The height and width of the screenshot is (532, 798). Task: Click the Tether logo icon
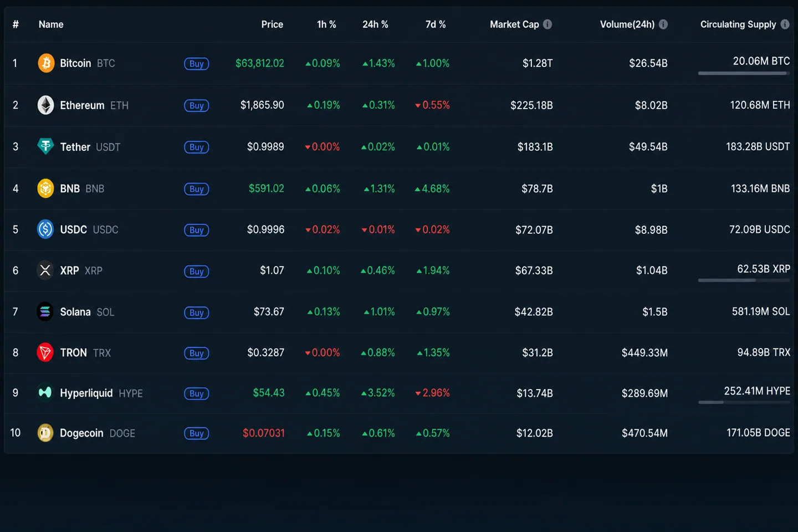pyautogui.click(x=45, y=146)
